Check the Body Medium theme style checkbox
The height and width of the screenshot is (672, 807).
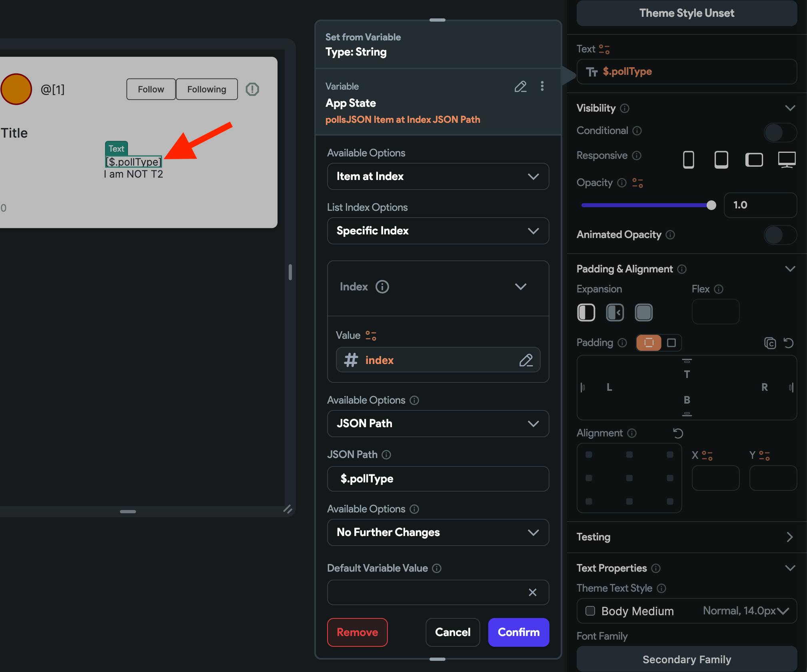(590, 611)
